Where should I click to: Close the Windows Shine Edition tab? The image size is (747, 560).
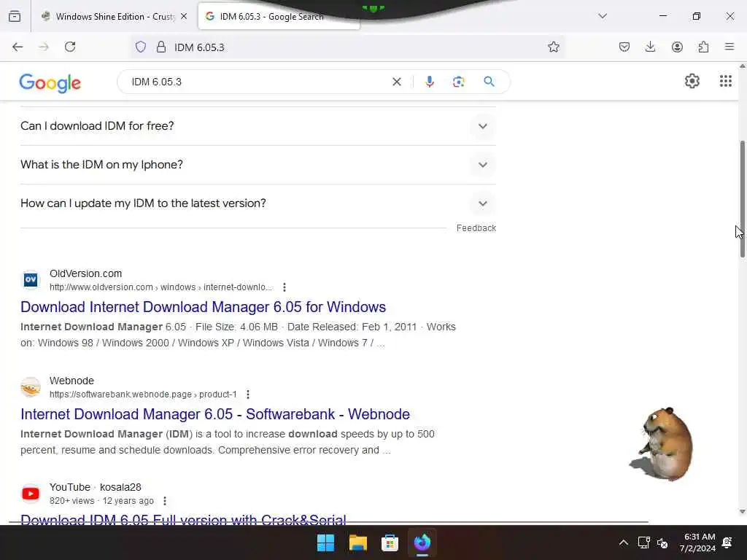tap(184, 16)
